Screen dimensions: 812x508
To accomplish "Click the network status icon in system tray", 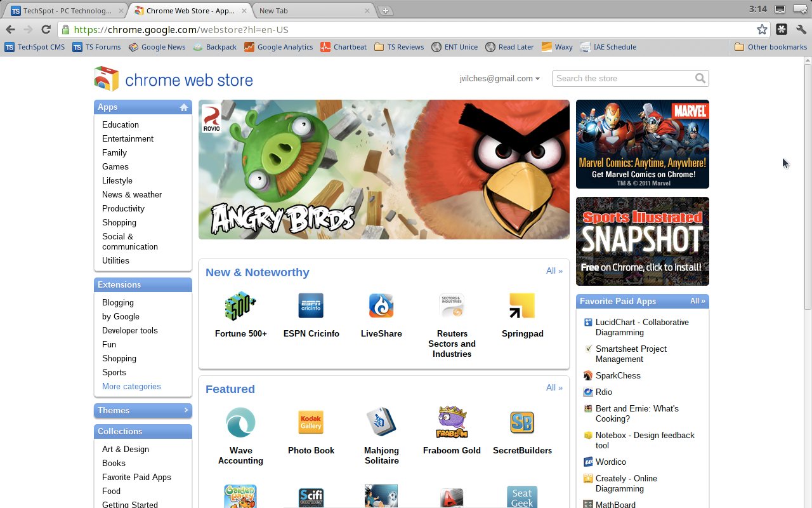I will [780, 9].
